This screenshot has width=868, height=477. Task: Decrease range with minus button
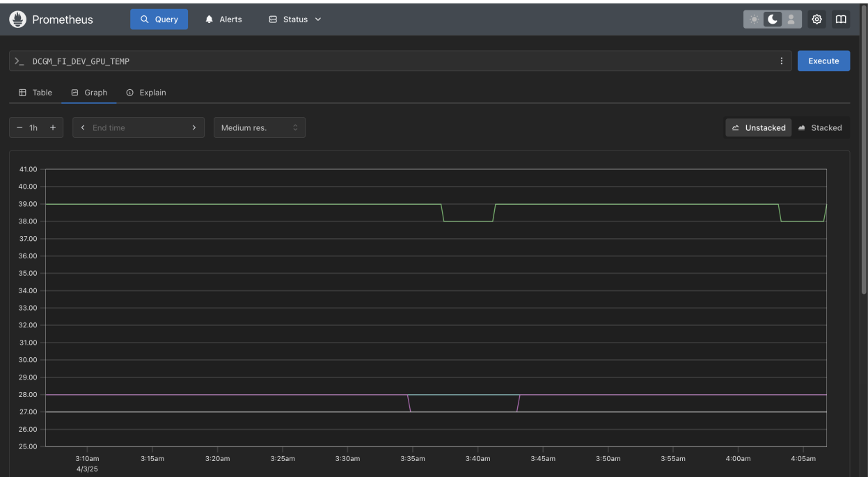tap(19, 127)
